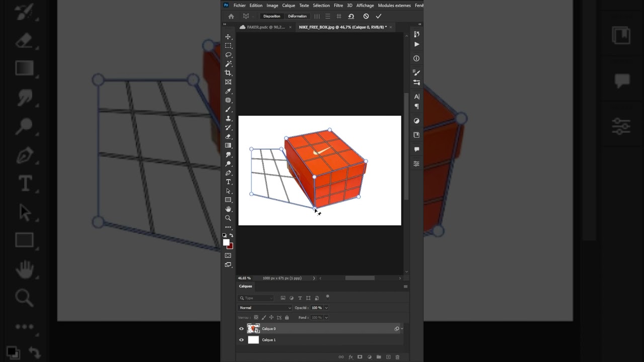Toggle the layer filter on/off switch
Screen dimensions: 644x362
(x=328, y=297)
